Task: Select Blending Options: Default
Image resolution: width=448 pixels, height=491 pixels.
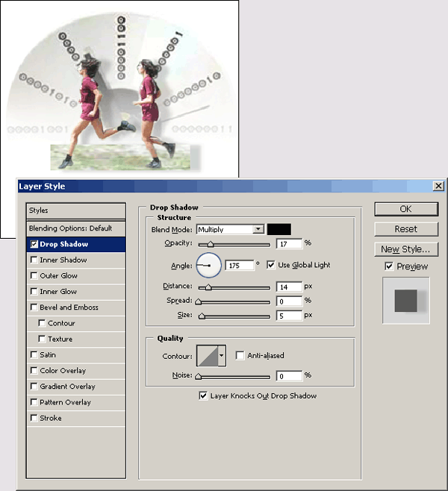Action: click(x=70, y=228)
